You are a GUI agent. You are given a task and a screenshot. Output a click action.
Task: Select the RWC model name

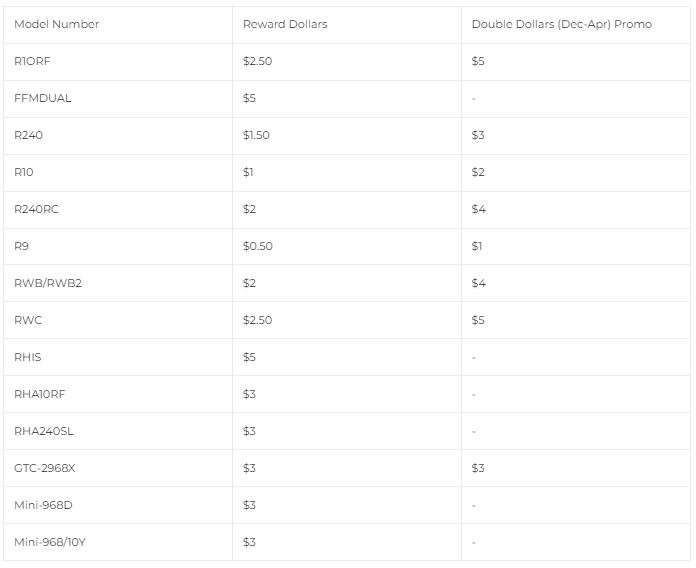point(28,320)
